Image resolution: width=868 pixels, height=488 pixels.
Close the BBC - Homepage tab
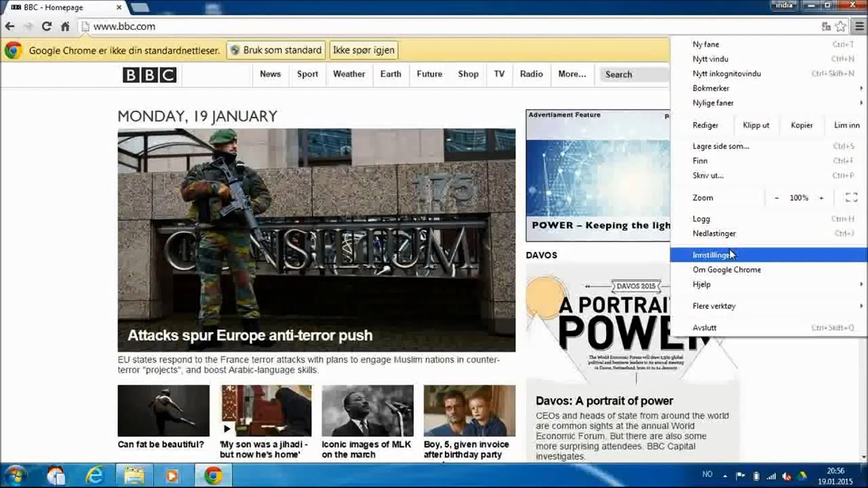click(x=119, y=7)
